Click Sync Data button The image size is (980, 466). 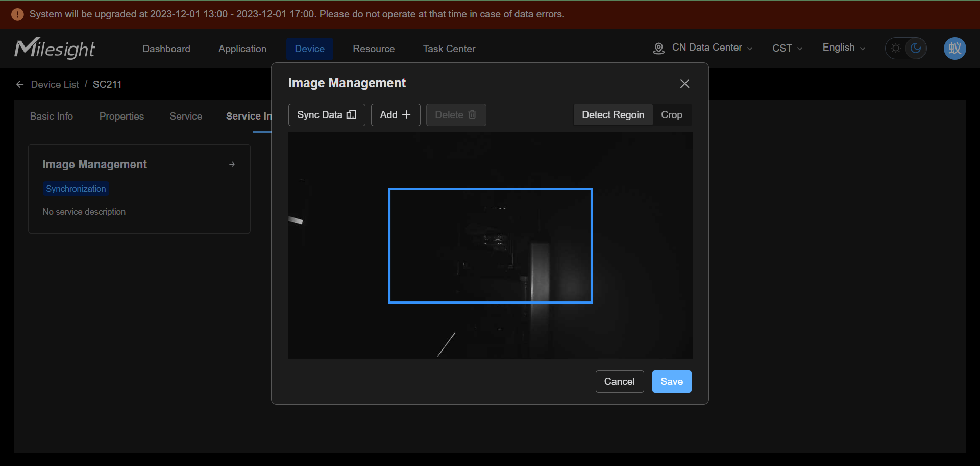click(327, 115)
